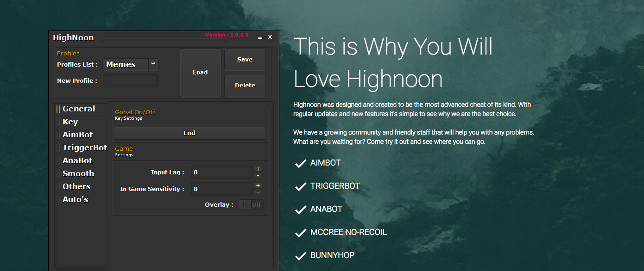
Task: Click the 'Input Lag :' label
Action: click(168, 172)
